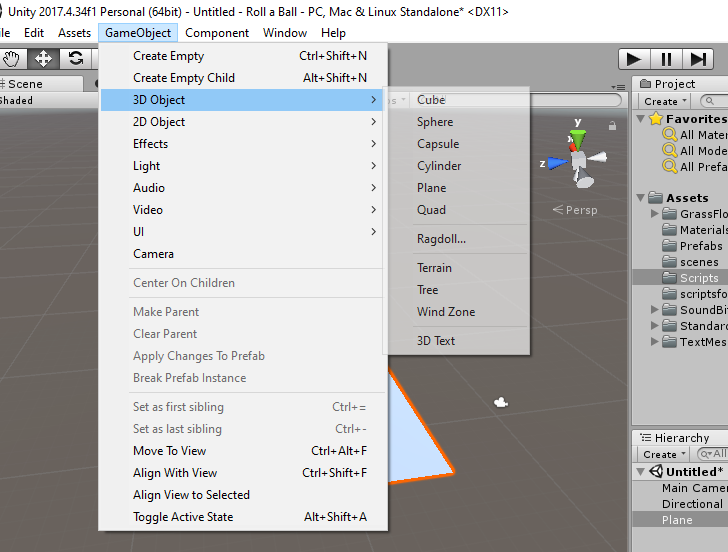
Task: Expand the GrassFlo folder
Action: pos(655,214)
